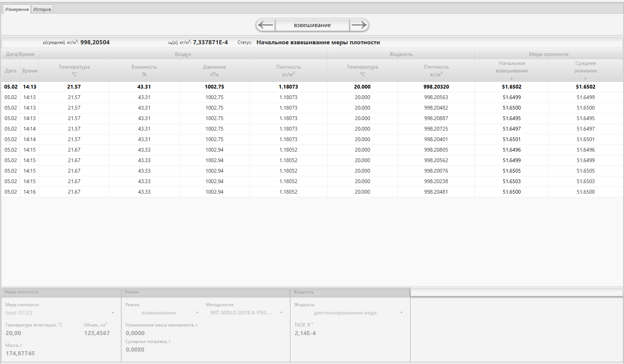The height and width of the screenshot is (364, 624).
Task: Click the Среднее значение column header
Action: tap(585, 71)
